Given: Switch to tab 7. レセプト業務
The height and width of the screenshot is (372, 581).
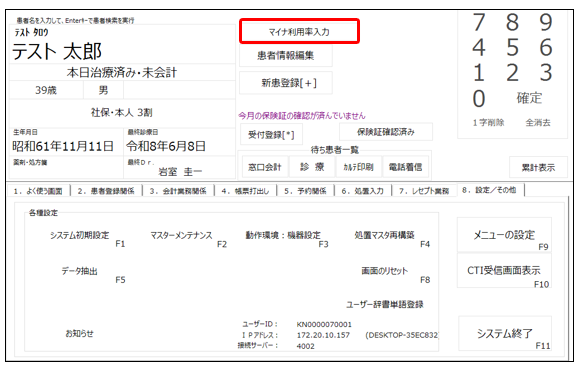Looking at the screenshot, I should coord(424,191).
